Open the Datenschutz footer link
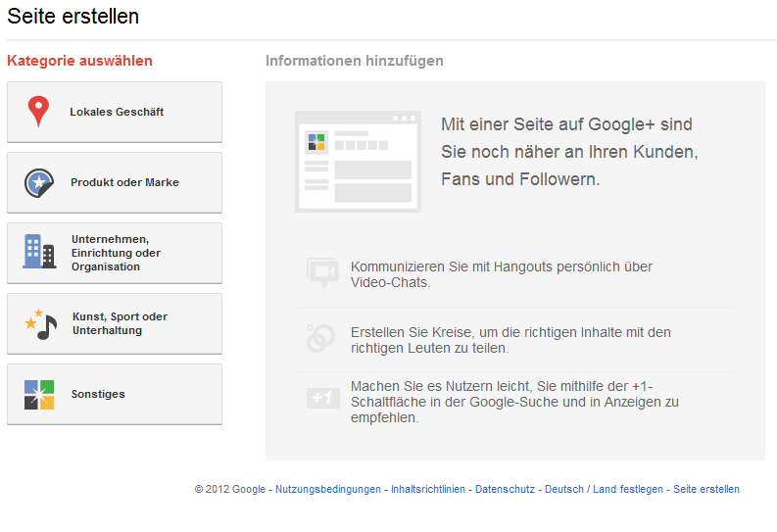The image size is (777, 532). click(505, 490)
